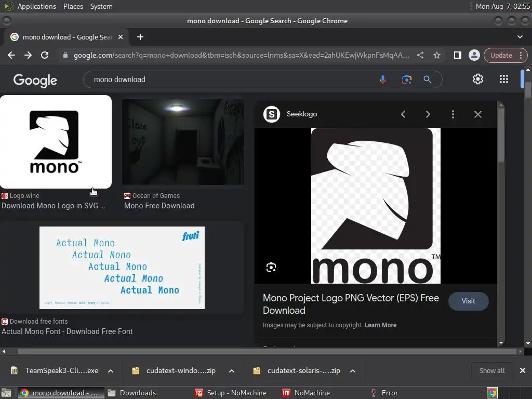Open a new tab

140,37
